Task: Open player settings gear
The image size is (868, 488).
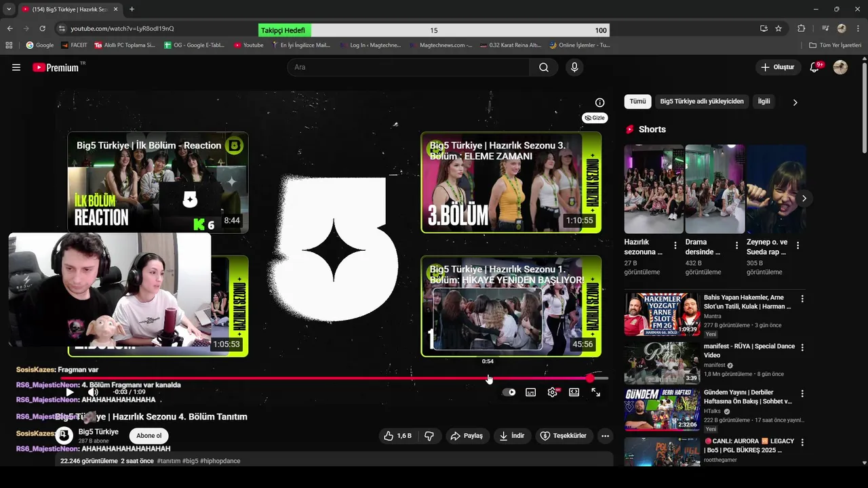Action: click(x=553, y=392)
